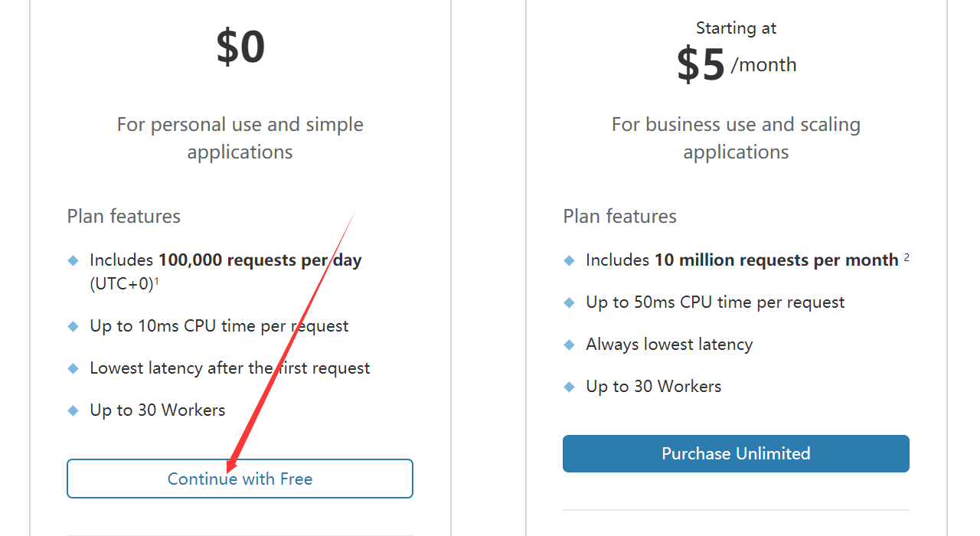
Task: Open footnote 1 after (UTC+0)
Action: pos(156,281)
